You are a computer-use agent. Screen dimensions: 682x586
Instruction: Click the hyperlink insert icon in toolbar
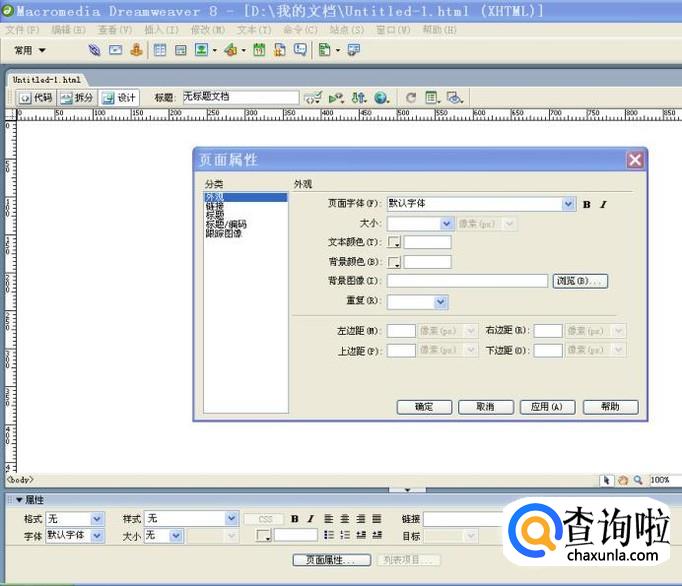tap(94, 50)
